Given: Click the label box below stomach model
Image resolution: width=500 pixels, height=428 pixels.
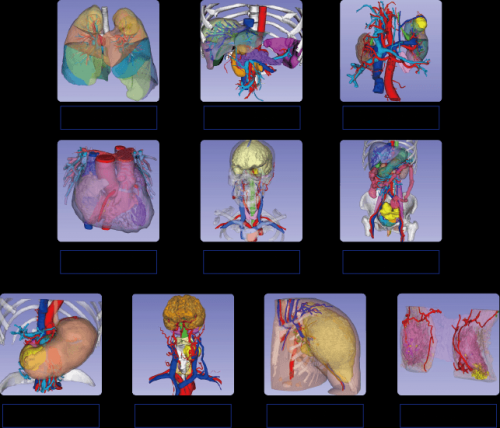Looking at the screenshot, I should click(x=51, y=416).
